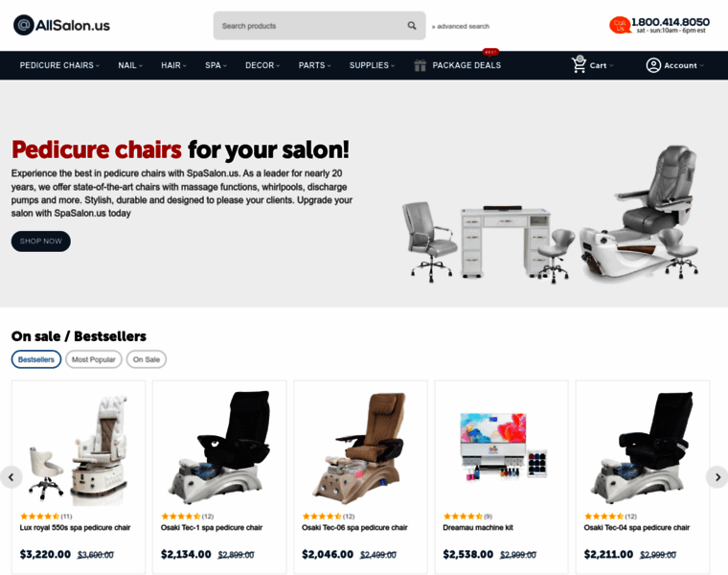The width and height of the screenshot is (728, 575).
Task: Click the search magnifier icon
Action: [x=411, y=26]
